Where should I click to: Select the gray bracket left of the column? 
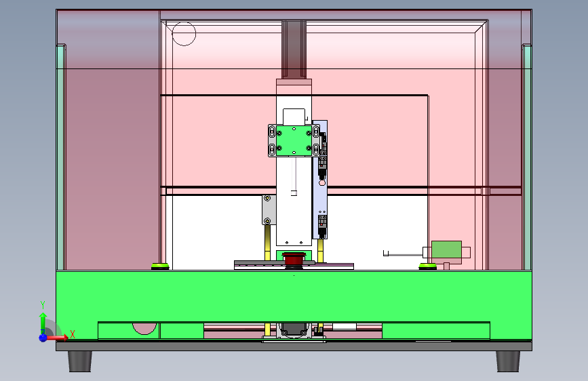[x=269, y=209]
